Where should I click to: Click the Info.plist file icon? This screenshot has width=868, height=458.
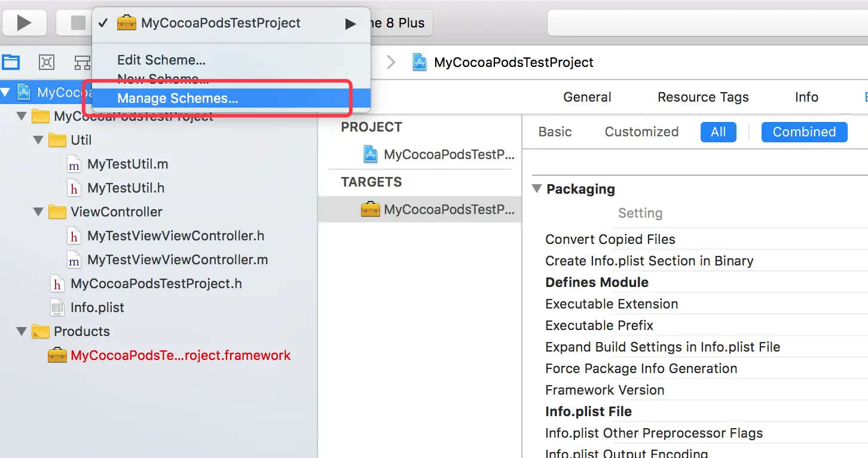tap(57, 307)
